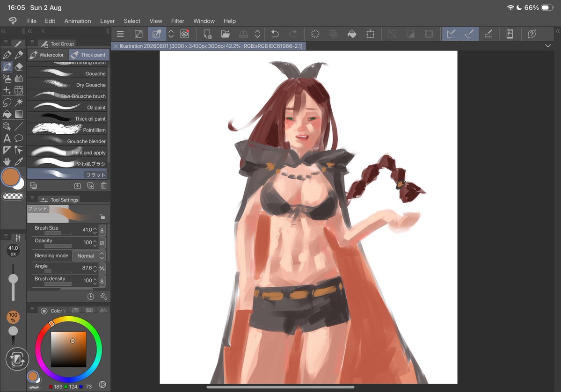Click Angle value stepper arrows
561x392 pixels.
(x=95, y=268)
